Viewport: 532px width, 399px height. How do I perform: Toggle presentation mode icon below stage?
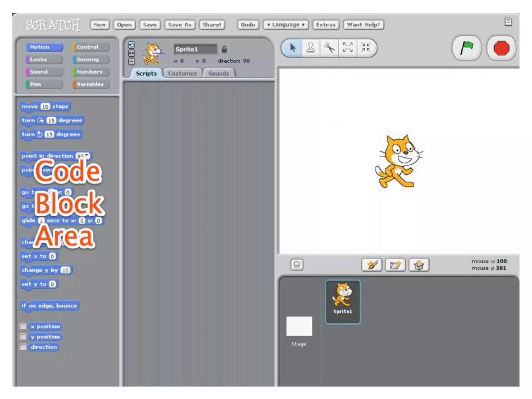(297, 265)
